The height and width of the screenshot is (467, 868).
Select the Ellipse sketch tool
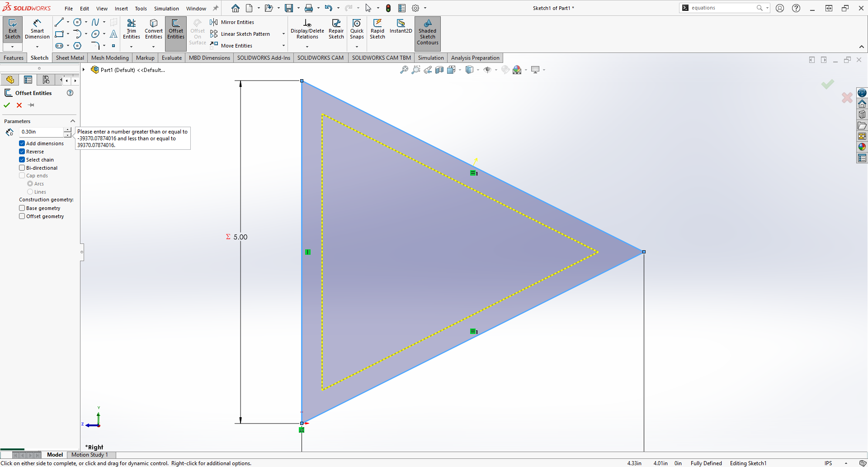[x=95, y=34]
